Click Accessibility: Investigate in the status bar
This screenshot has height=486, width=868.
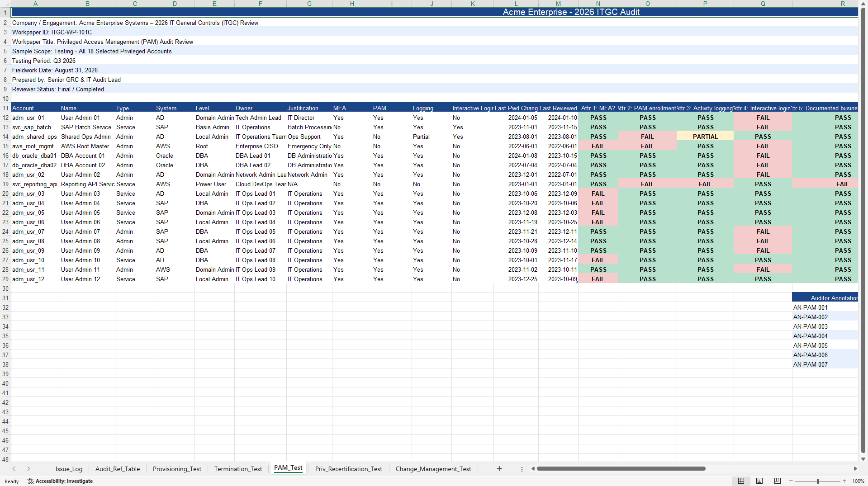pyautogui.click(x=60, y=481)
